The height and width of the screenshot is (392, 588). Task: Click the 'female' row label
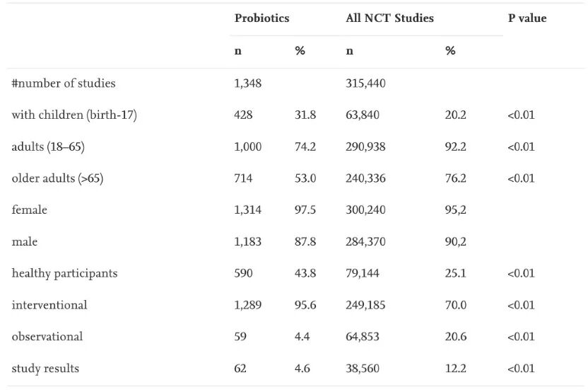click(30, 210)
